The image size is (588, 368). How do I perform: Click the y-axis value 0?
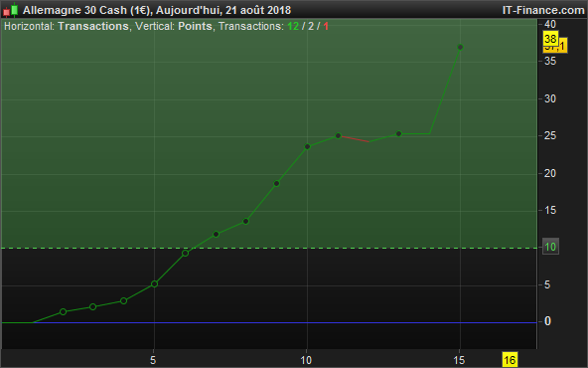tap(547, 321)
